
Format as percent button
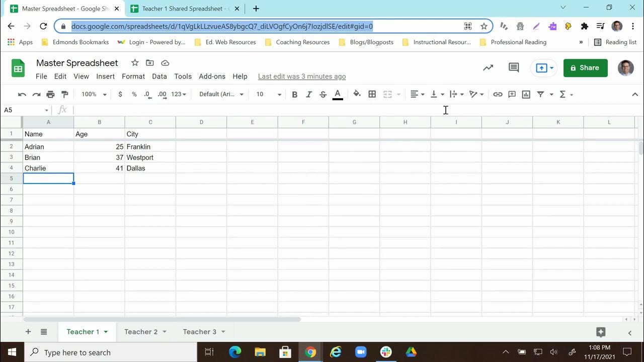coord(134,94)
